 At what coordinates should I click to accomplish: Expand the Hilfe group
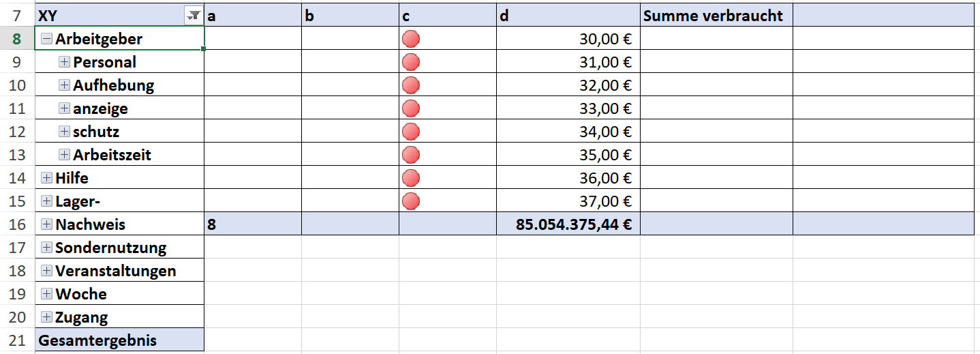point(46,178)
